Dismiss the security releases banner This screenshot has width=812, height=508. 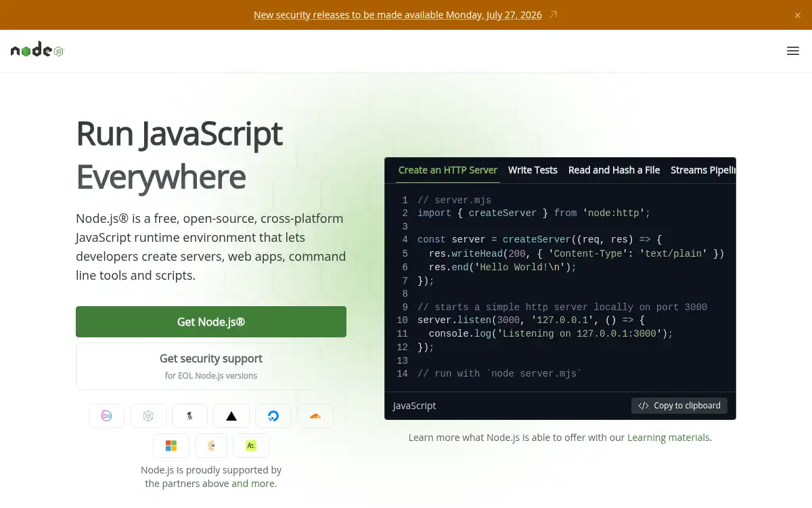tap(798, 15)
